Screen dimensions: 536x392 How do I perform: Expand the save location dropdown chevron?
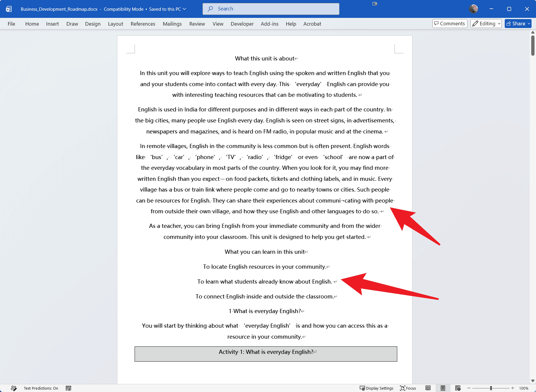(185, 9)
